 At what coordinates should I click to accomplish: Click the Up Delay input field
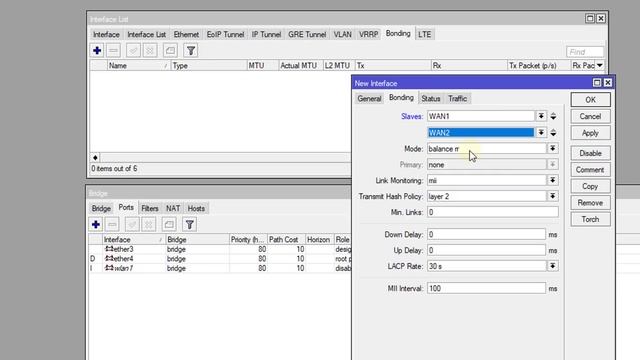[486, 250]
